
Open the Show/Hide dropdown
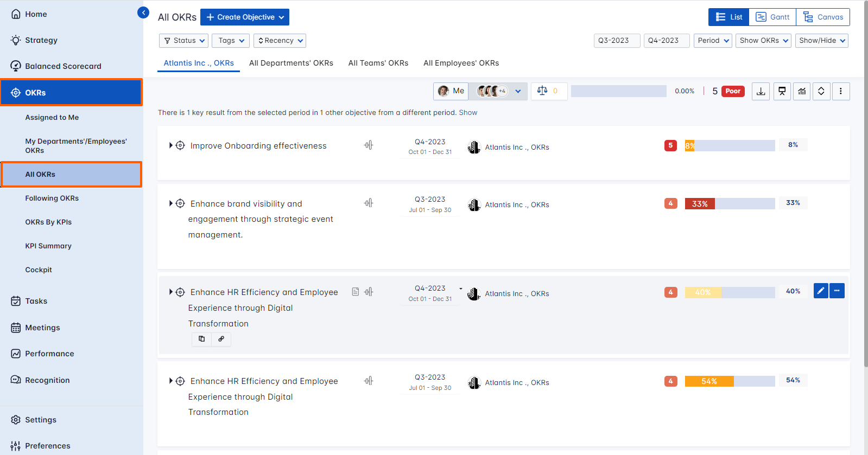click(x=821, y=41)
